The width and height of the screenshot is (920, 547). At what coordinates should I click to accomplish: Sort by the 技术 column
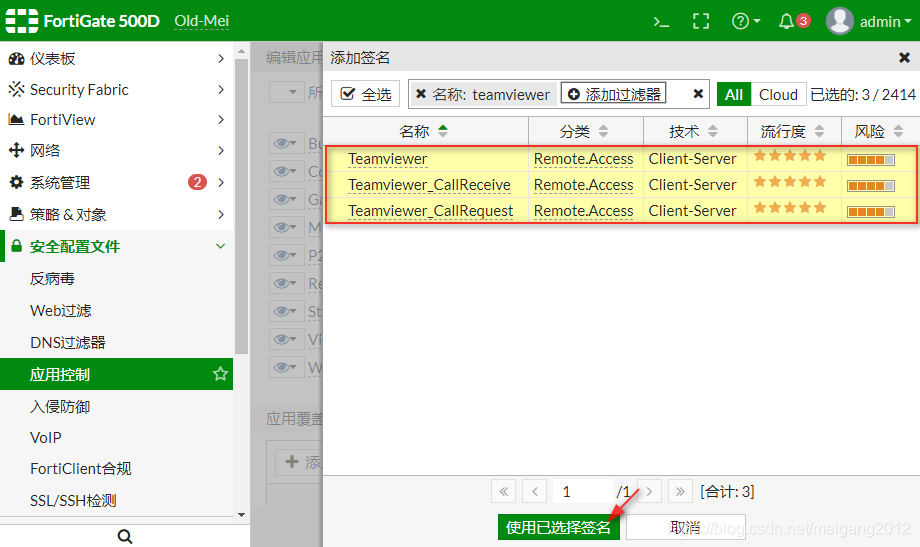coord(695,131)
